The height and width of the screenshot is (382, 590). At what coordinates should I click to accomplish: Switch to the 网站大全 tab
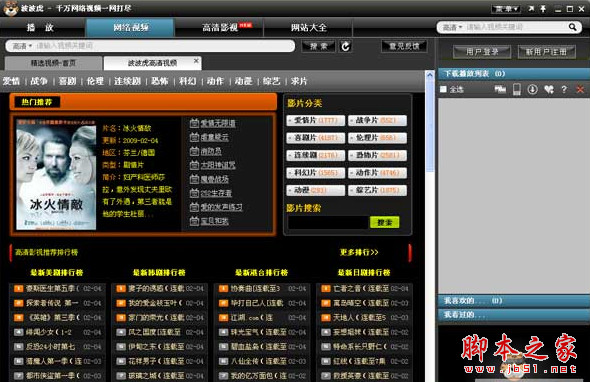(308, 27)
